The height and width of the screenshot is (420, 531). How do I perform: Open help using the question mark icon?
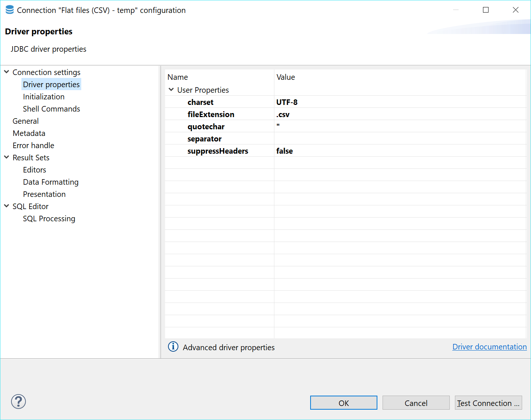18,402
